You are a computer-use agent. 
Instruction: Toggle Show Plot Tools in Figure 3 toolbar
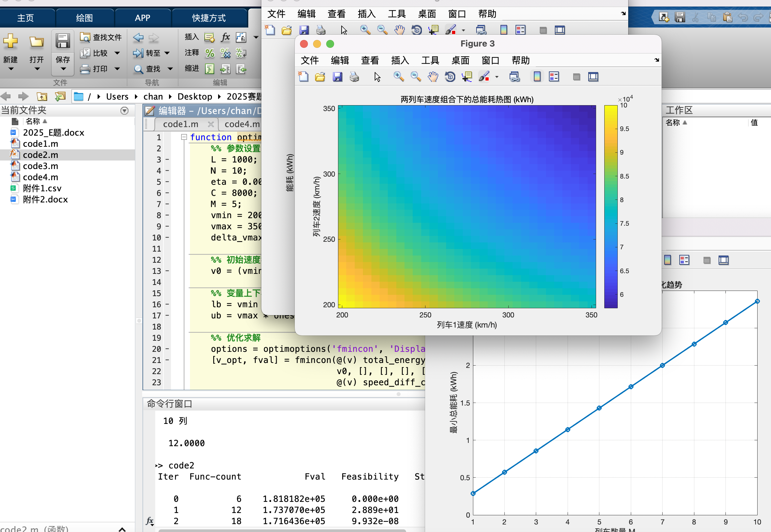(593, 77)
